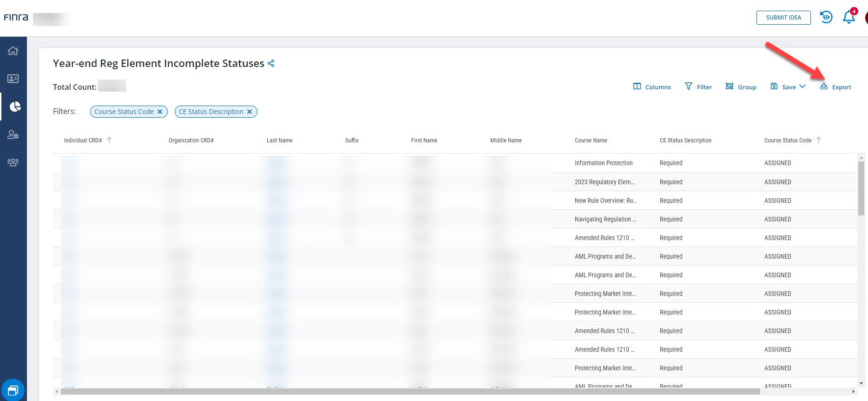This screenshot has width=868, height=401.
Task: Click the horizontal scrollbar under the table
Action: [x=410, y=392]
